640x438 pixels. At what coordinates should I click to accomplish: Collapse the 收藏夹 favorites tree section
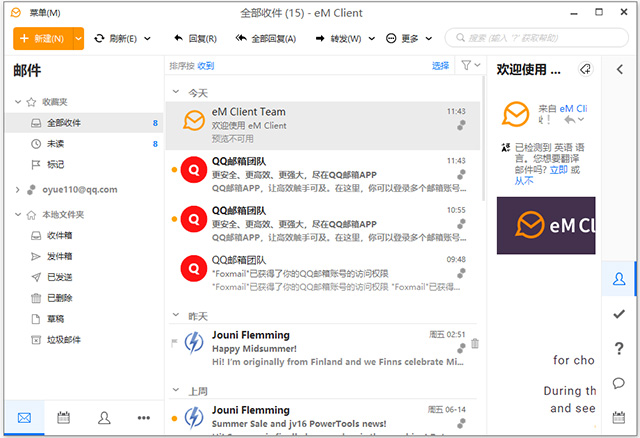point(18,102)
